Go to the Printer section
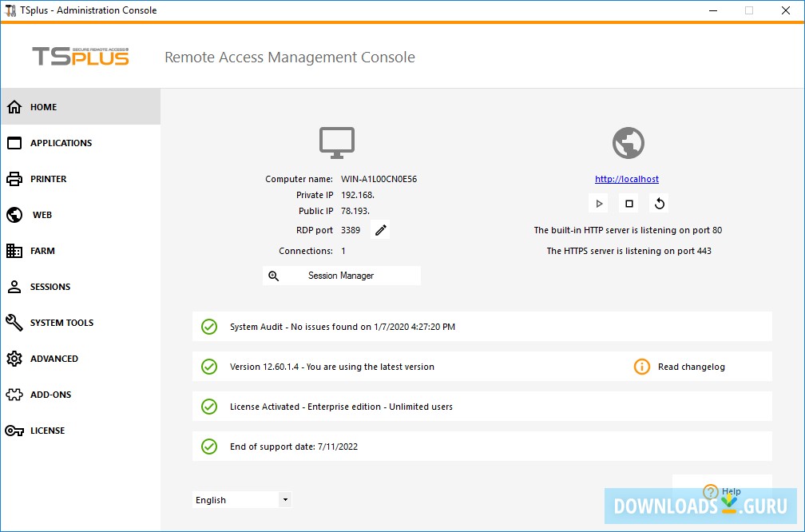Viewport: 805px width, 532px height. 81,179
